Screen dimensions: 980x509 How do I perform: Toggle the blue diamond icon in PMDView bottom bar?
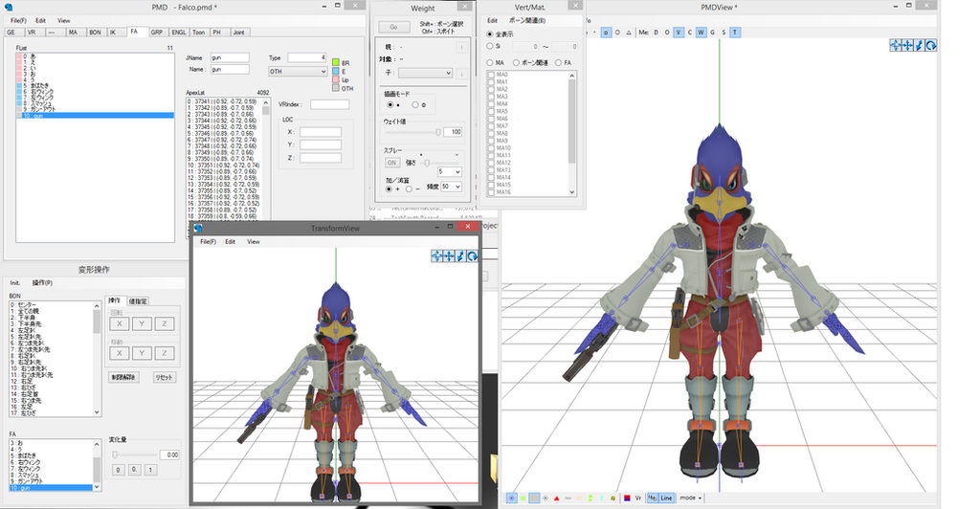(512, 498)
